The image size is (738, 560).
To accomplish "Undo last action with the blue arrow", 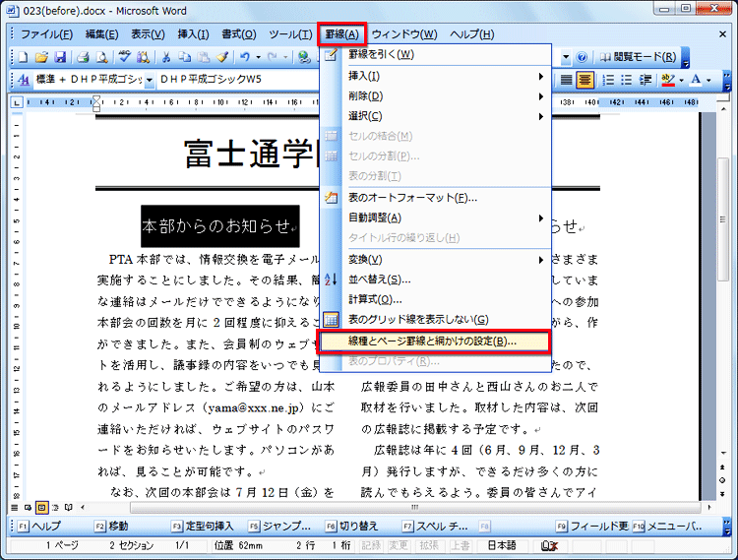I will tap(245, 57).
